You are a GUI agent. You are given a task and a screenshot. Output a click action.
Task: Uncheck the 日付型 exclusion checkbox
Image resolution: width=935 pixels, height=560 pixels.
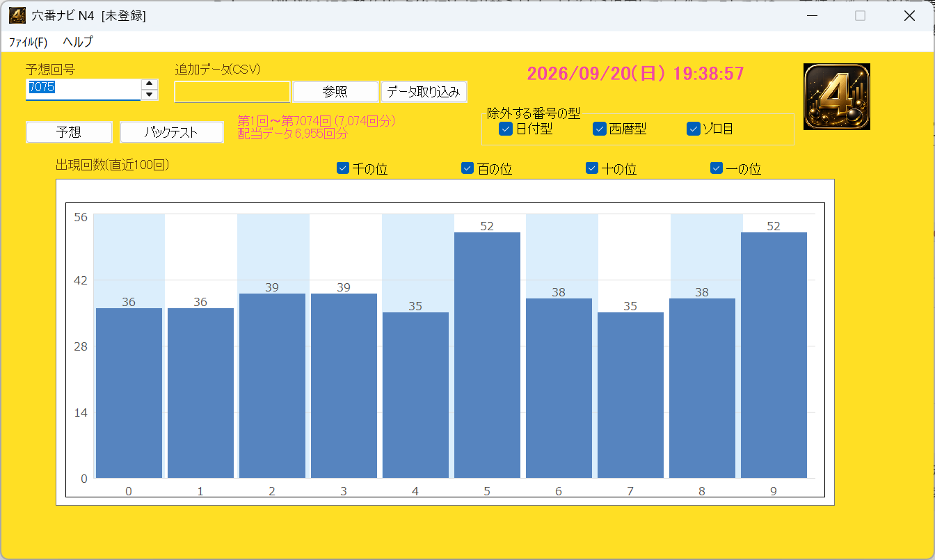506,129
